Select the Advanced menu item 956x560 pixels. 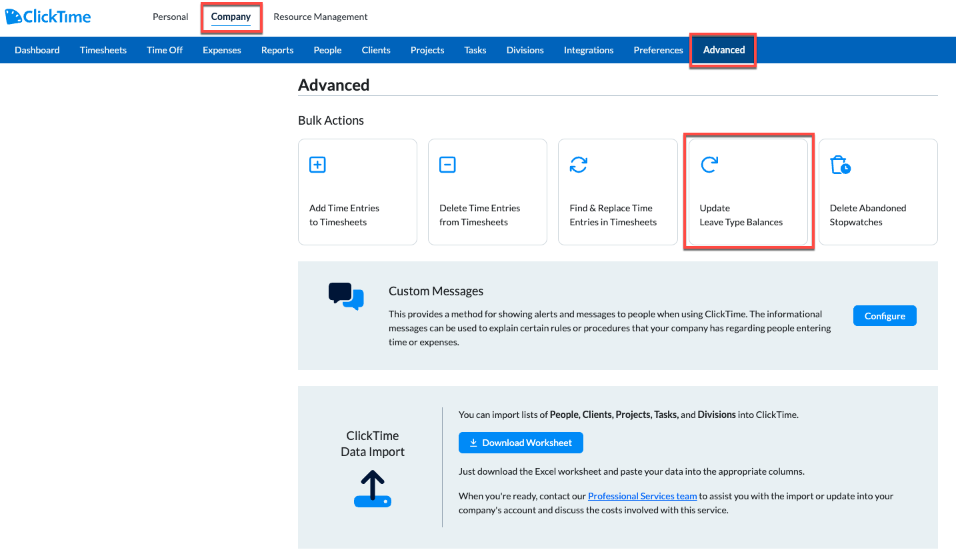[724, 50]
